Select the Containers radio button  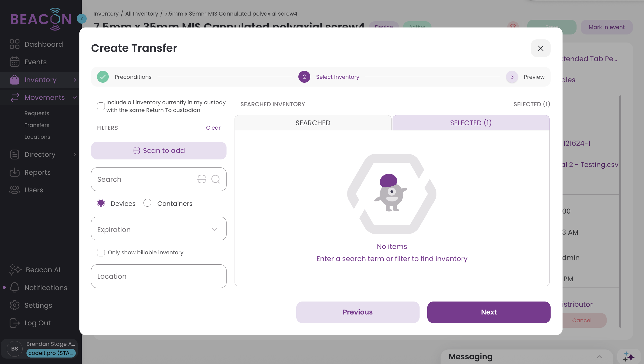(x=147, y=203)
